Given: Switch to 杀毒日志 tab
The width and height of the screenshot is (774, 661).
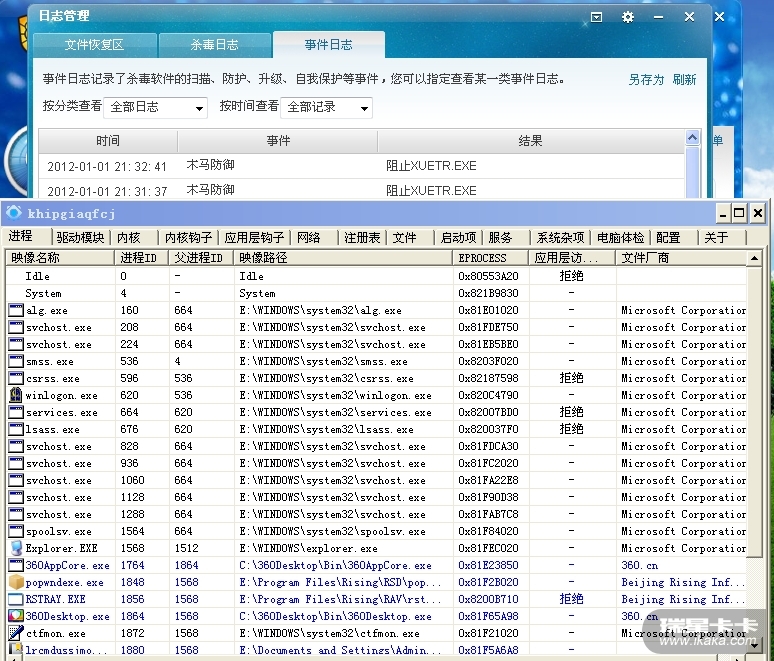Looking at the screenshot, I should click(x=215, y=45).
